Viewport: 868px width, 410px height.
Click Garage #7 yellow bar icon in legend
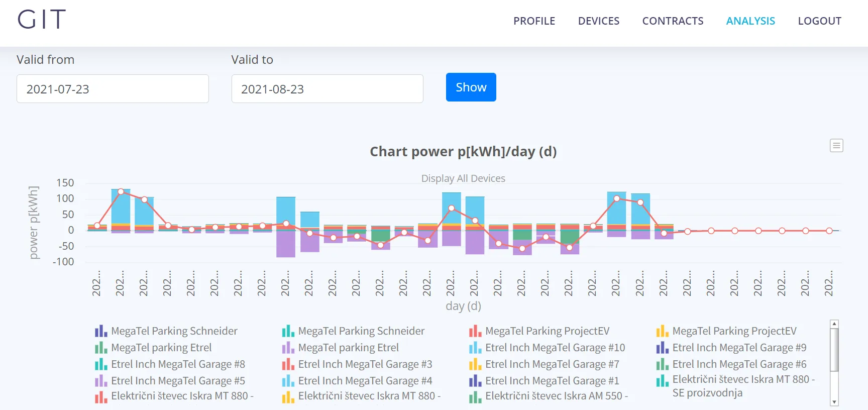click(x=475, y=364)
